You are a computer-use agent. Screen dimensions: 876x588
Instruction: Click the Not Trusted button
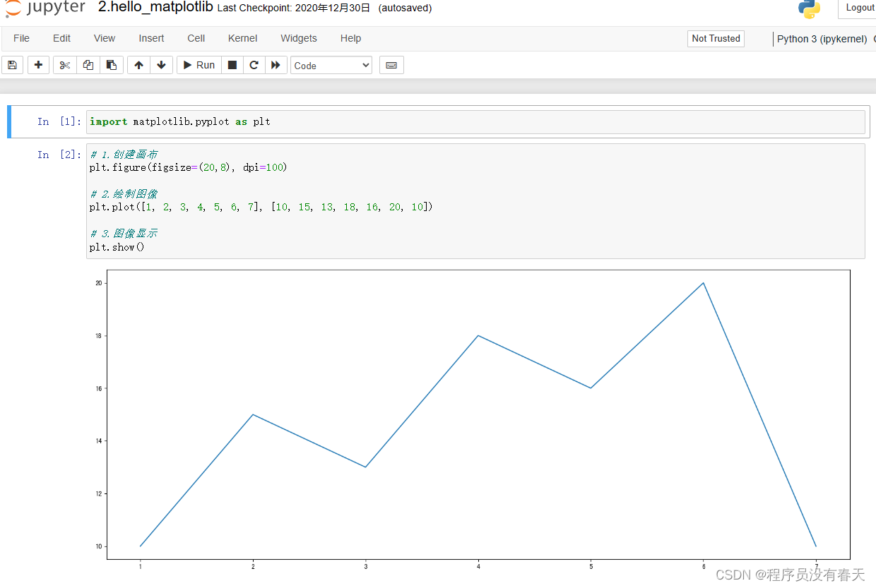click(716, 39)
